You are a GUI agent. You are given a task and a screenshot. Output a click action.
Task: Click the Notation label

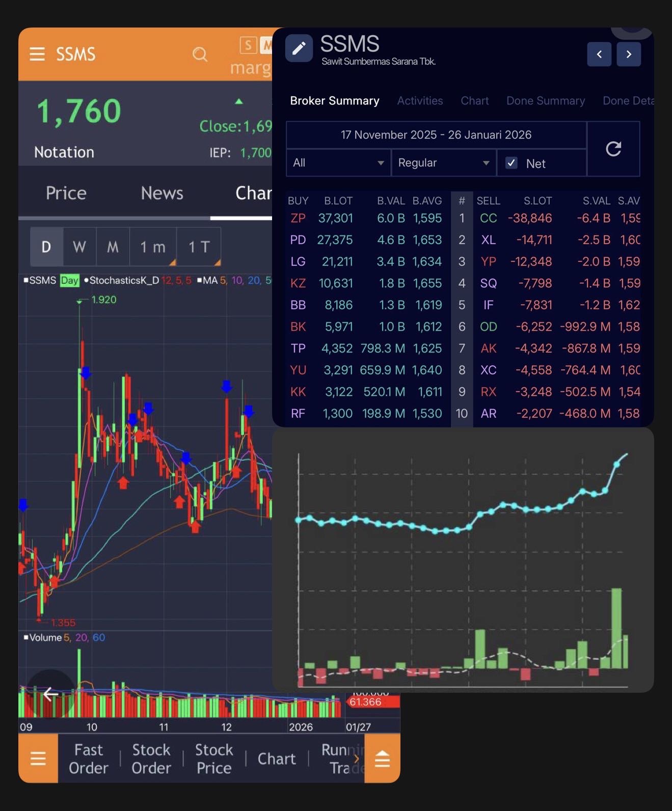click(x=64, y=152)
